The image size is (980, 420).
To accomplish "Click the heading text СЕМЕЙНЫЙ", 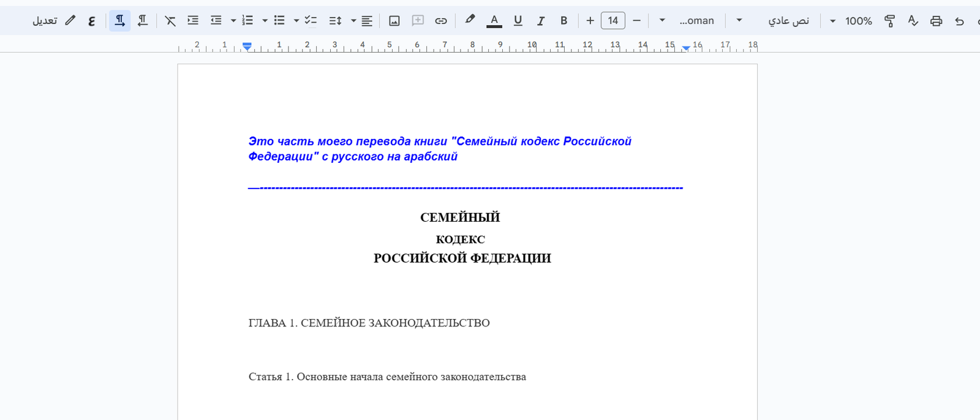I will (460, 217).
